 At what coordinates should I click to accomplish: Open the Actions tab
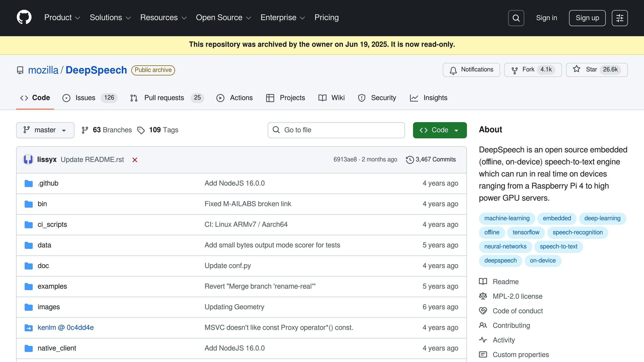pos(235,98)
